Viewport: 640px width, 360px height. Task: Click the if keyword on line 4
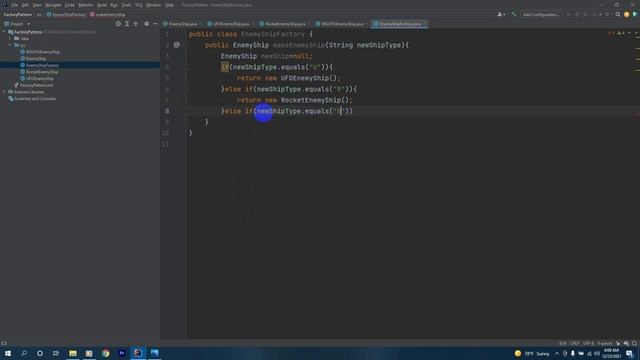225,67
